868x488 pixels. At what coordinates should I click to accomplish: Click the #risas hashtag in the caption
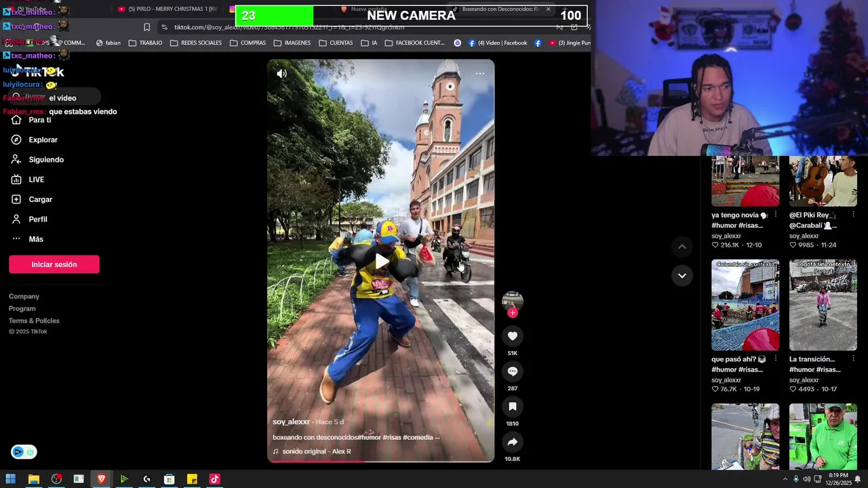[391, 437]
